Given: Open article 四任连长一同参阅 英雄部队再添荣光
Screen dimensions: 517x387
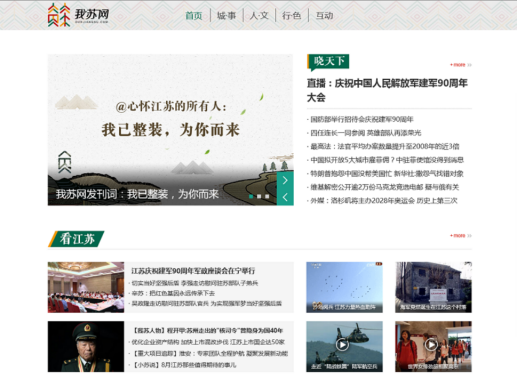Looking at the screenshot, I should [x=366, y=133].
